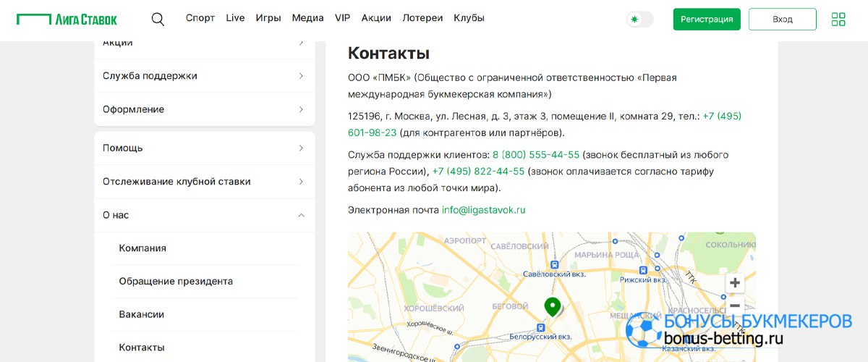Click the +7 (495) 822-44-55 phone link
Image resolution: width=868 pixels, height=362 pixels.
[x=478, y=172]
